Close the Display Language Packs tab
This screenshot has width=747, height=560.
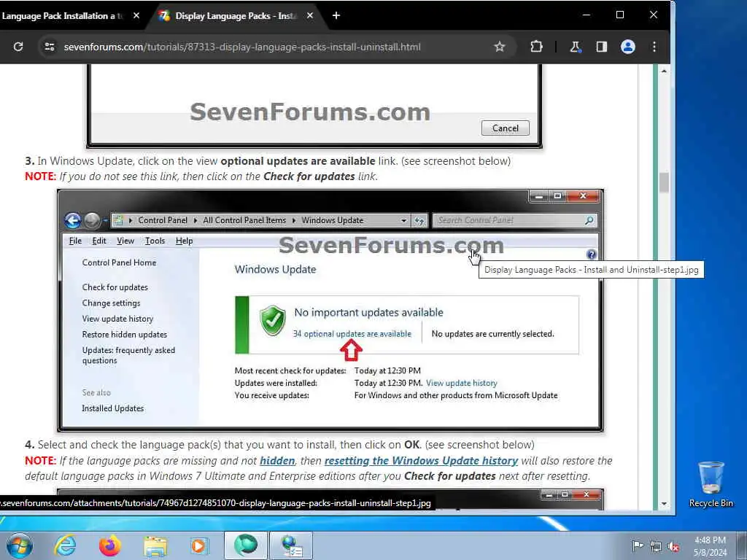[x=310, y=16]
